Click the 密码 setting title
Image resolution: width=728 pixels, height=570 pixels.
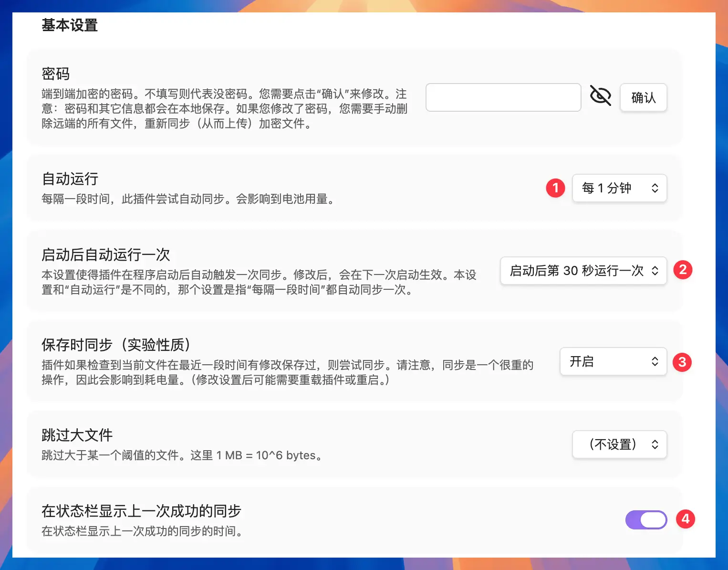point(56,74)
